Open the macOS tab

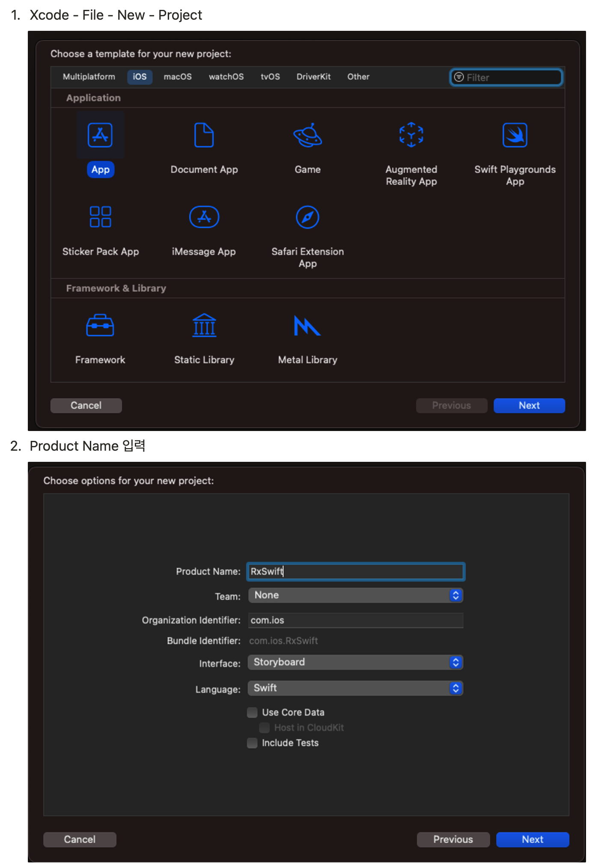178,77
